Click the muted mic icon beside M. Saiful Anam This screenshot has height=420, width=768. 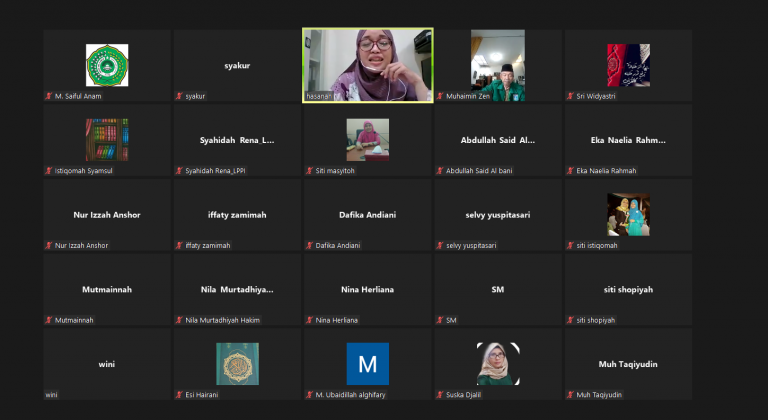click(49, 96)
